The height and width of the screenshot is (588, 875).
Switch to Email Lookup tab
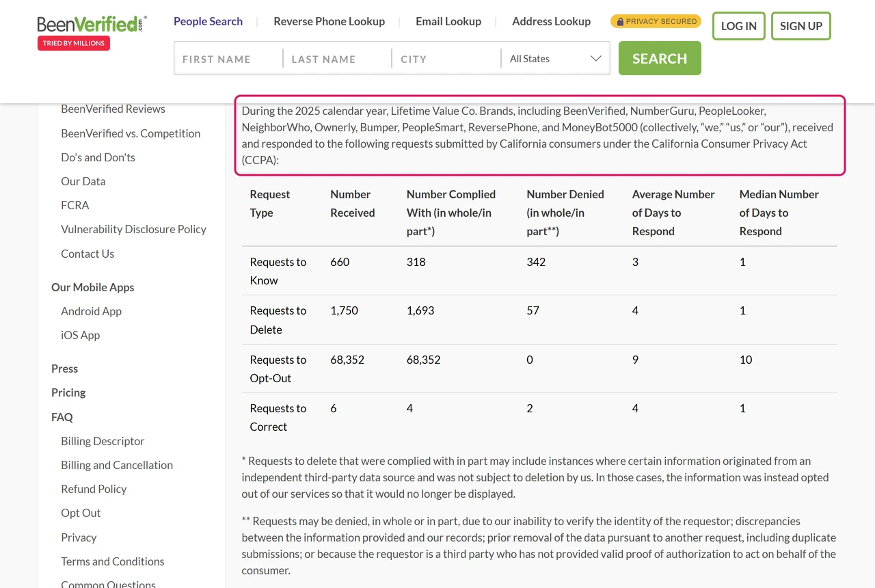tap(448, 21)
